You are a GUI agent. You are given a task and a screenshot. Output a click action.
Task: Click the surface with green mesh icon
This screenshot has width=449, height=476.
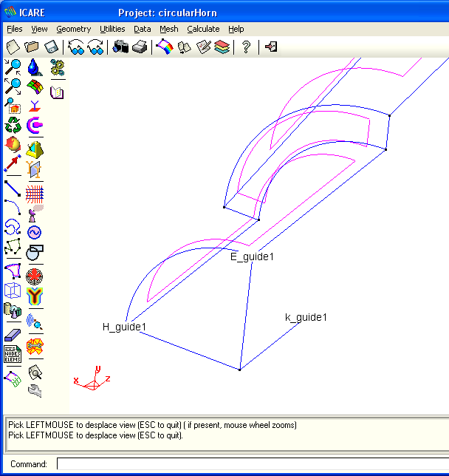coord(13,379)
